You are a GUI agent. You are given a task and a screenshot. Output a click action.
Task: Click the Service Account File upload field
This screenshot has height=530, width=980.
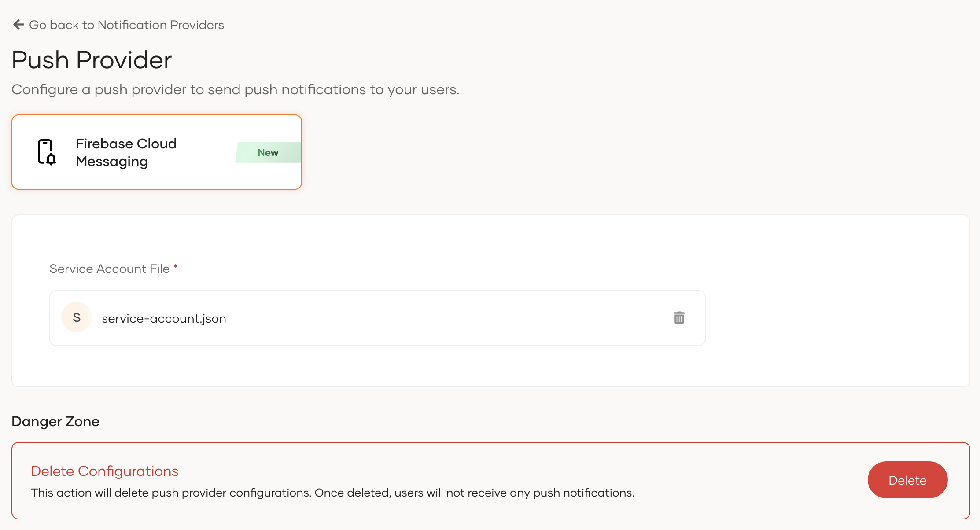pos(377,318)
